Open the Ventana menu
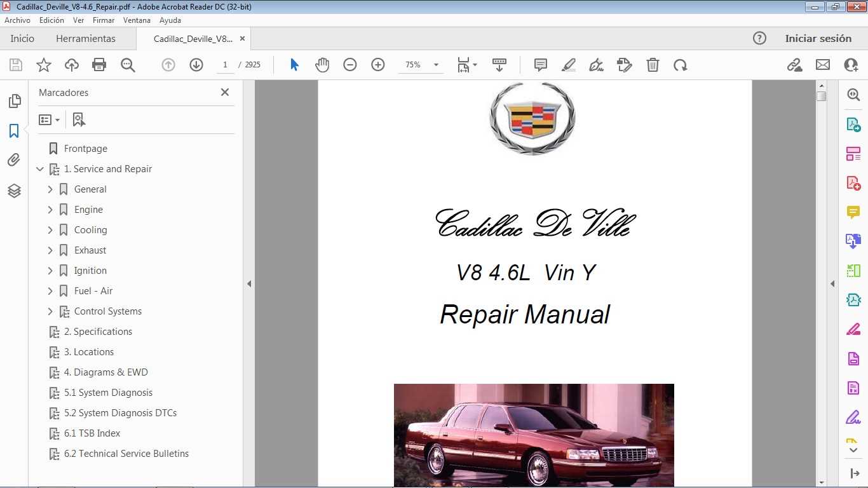This screenshot has height=488, width=868. (x=137, y=20)
